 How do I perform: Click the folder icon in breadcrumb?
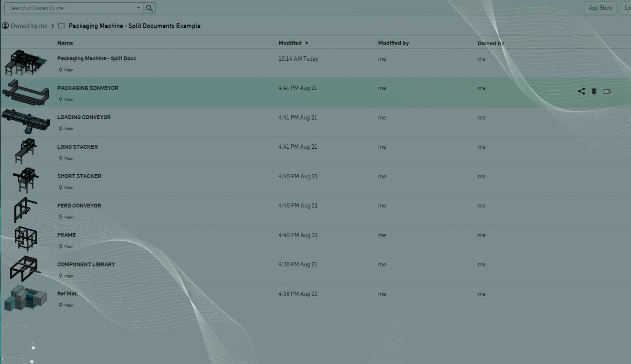point(62,26)
